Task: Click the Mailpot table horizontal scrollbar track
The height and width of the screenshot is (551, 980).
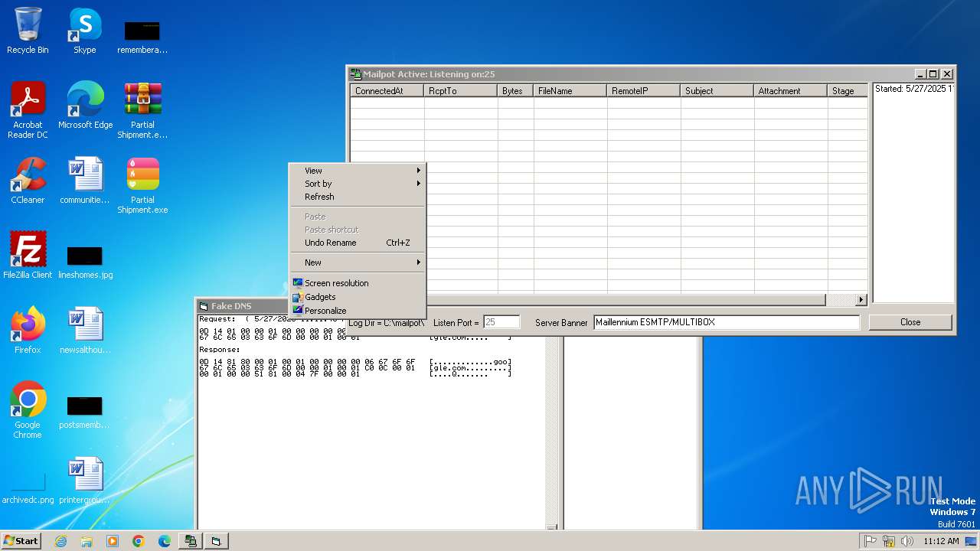Action: coord(840,300)
